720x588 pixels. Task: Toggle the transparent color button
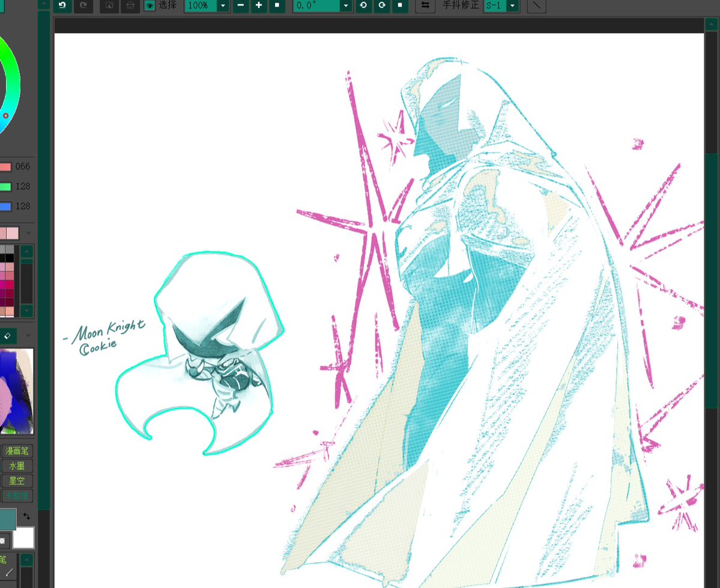2,541
